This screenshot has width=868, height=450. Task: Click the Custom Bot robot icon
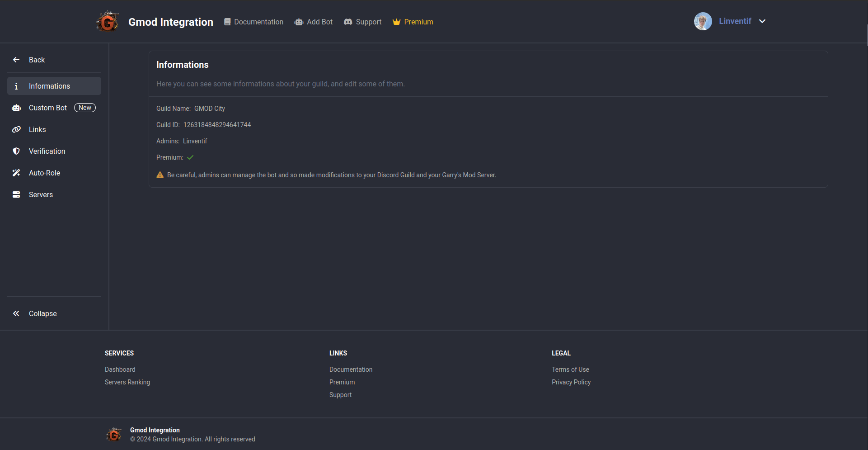click(16, 108)
